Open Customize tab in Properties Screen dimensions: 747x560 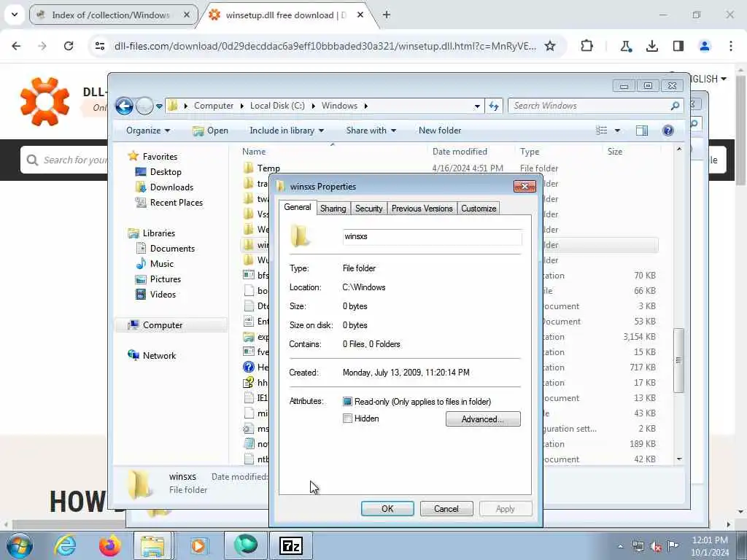(479, 209)
